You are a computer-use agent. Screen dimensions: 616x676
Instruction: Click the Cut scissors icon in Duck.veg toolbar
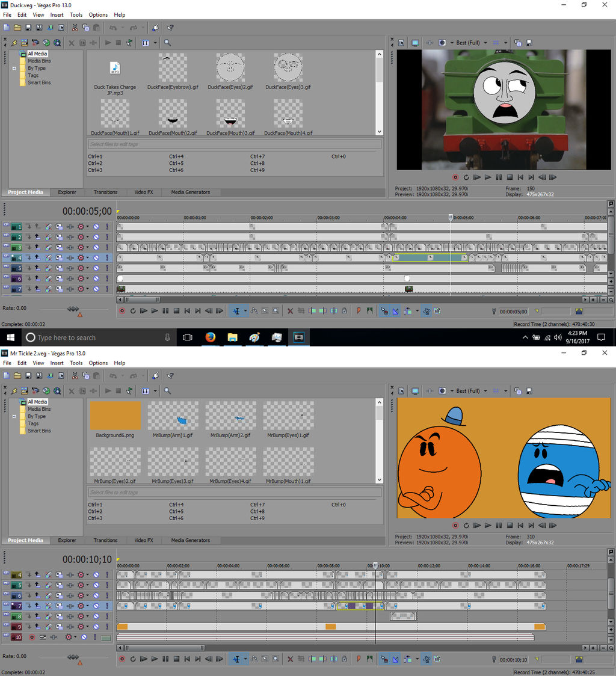tap(75, 28)
